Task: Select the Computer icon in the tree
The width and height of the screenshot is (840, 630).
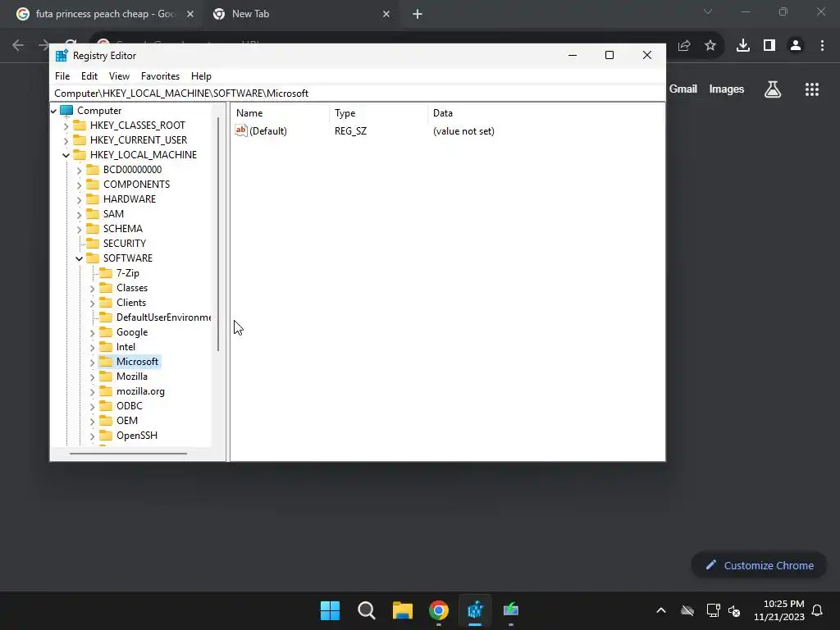Action: (x=66, y=111)
